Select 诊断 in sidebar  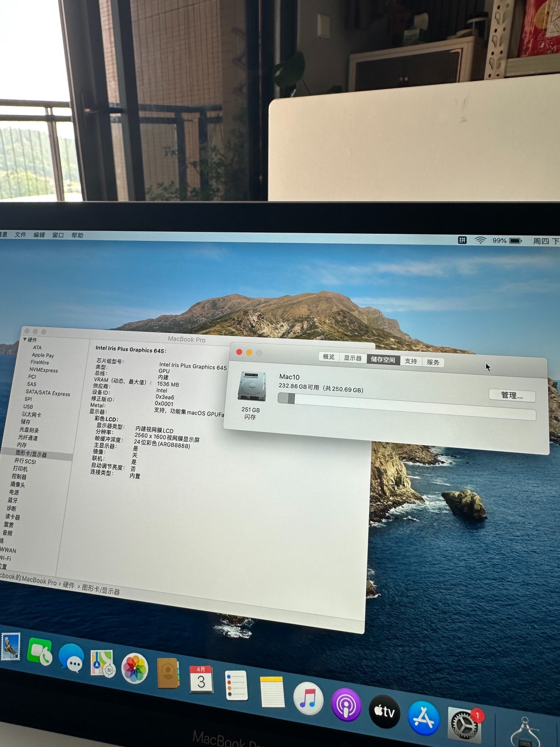[11, 509]
